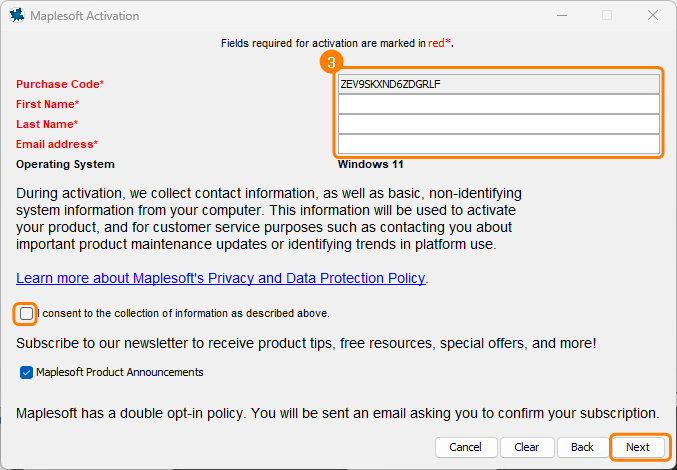Viewport: 677px width, 470px height.
Task: Click the orange step 3 badge
Action: pyautogui.click(x=329, y=62)
